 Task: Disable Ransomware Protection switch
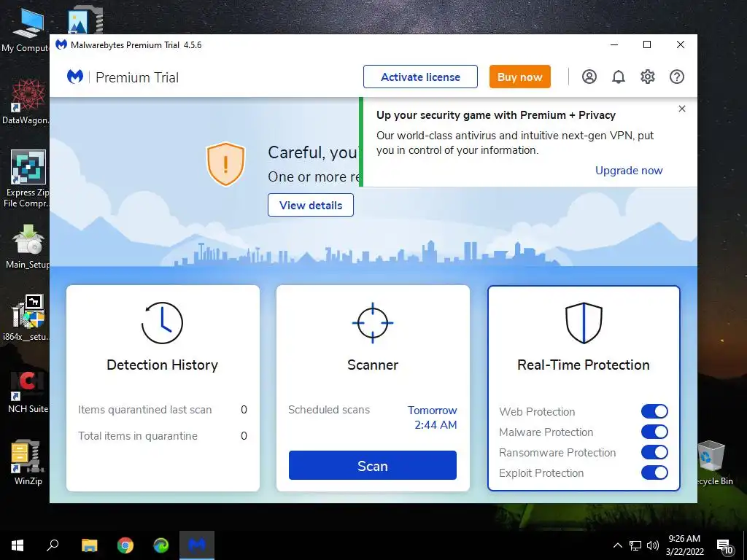pos(654,452)
